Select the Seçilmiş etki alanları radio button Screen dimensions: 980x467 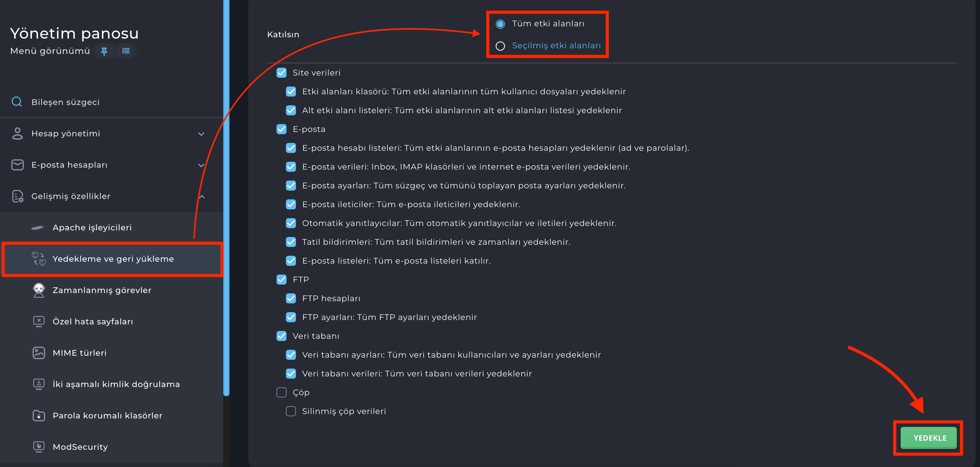[x=500, y=46]
